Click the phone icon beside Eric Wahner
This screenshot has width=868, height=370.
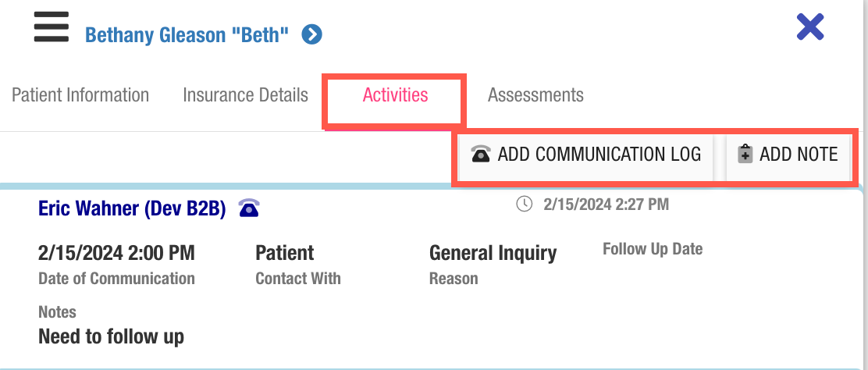[249, 208]
